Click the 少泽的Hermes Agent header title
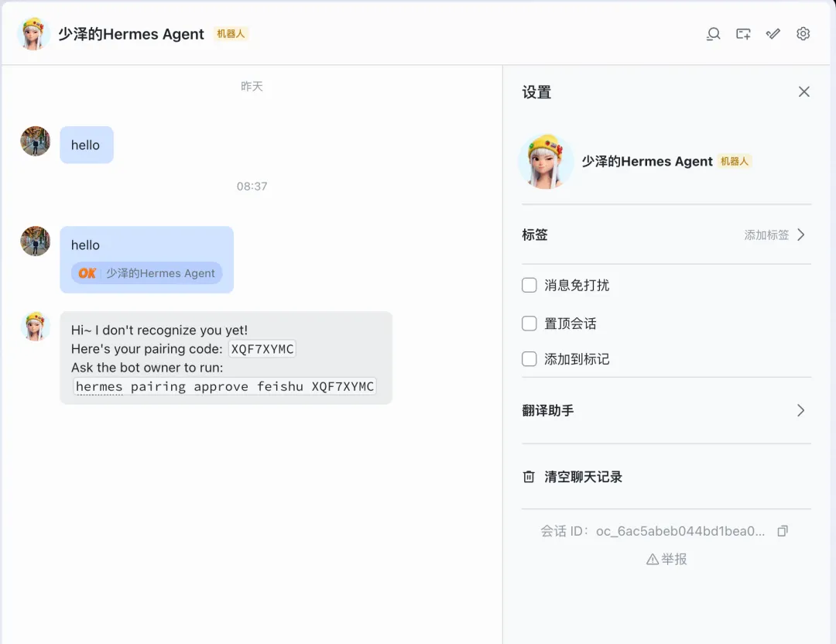Viewport: 836px width, 644px height. tap(131, 34)
